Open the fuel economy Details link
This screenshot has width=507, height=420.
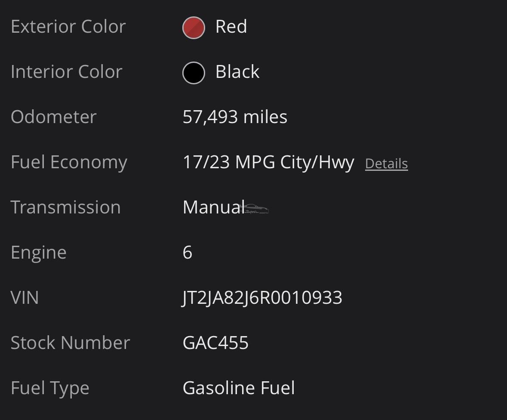386,164
